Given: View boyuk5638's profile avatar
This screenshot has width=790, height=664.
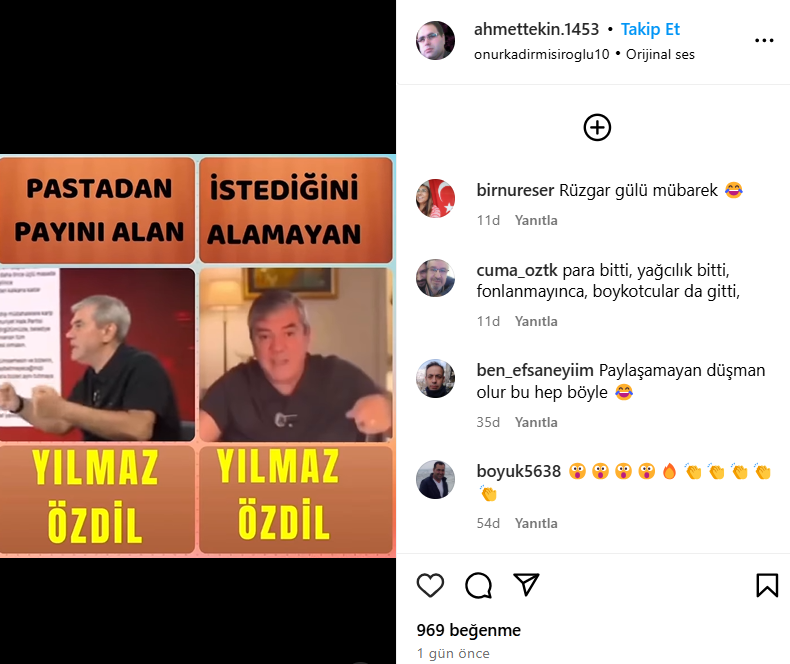Looking at the screenshot, I should 435,479.
